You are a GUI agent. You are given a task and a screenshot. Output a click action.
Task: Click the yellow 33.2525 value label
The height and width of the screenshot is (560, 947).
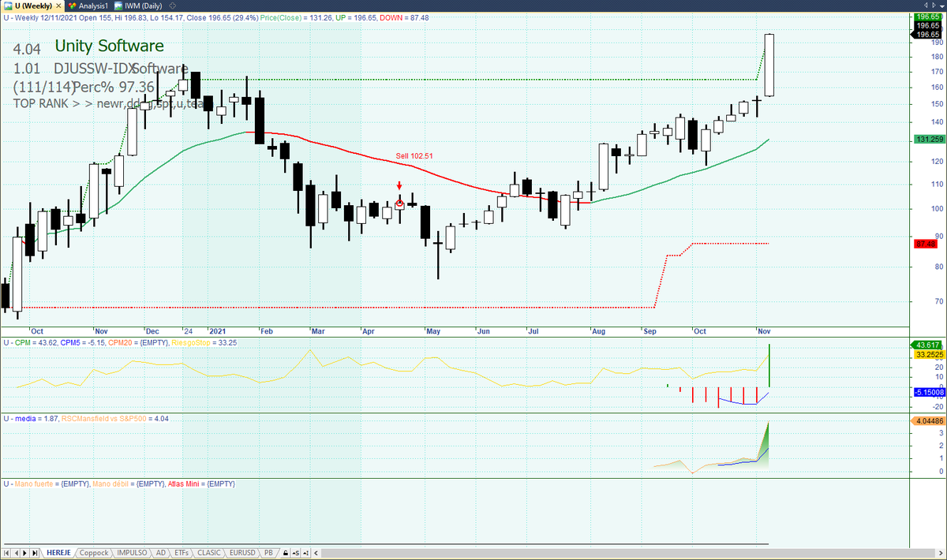click(x=928, y=355)
